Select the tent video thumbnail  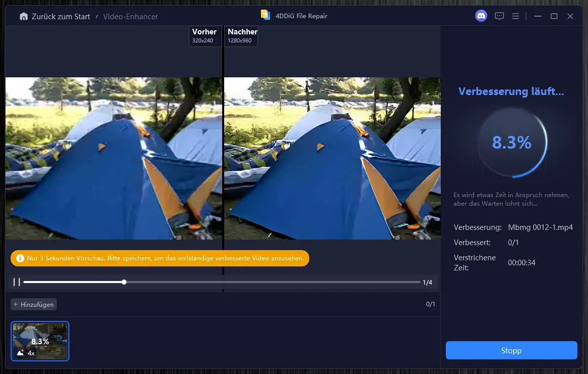[40, 341]
